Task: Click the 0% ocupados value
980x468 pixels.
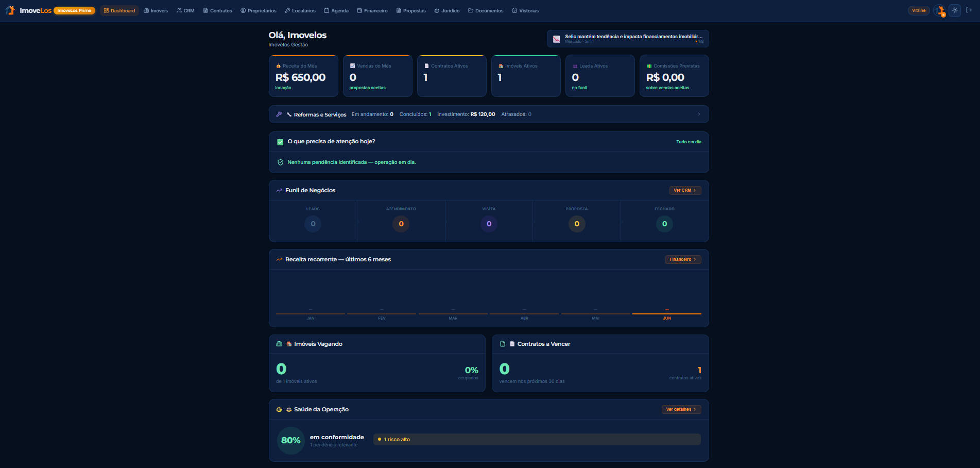Action: 471,370
